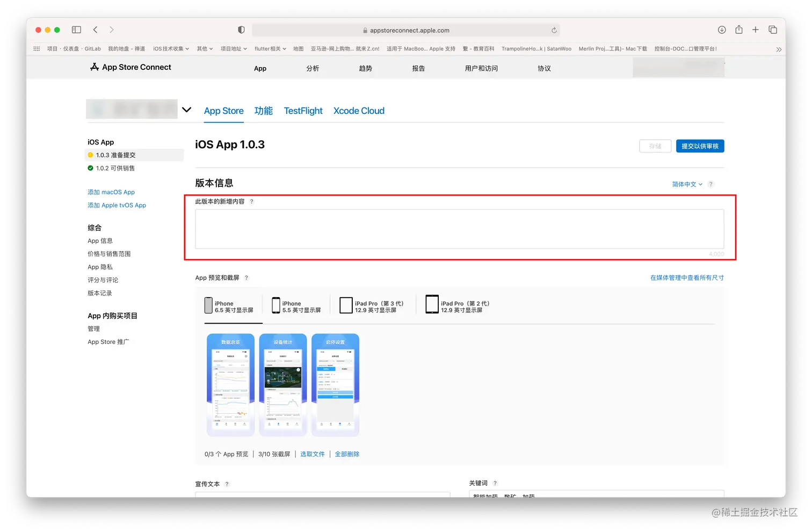
Task: Open 管理 under App 内购买项目
Action: [93, 329]
